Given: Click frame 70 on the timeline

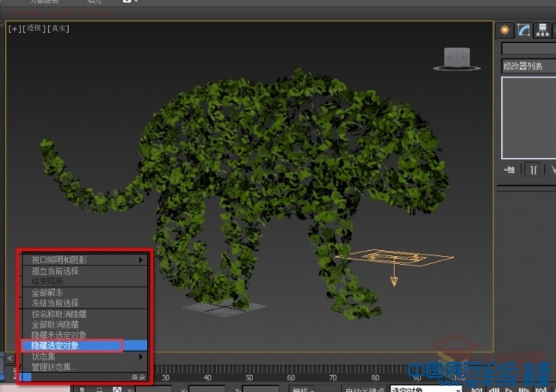Looking at the screenshot, I should pos(333,378).
